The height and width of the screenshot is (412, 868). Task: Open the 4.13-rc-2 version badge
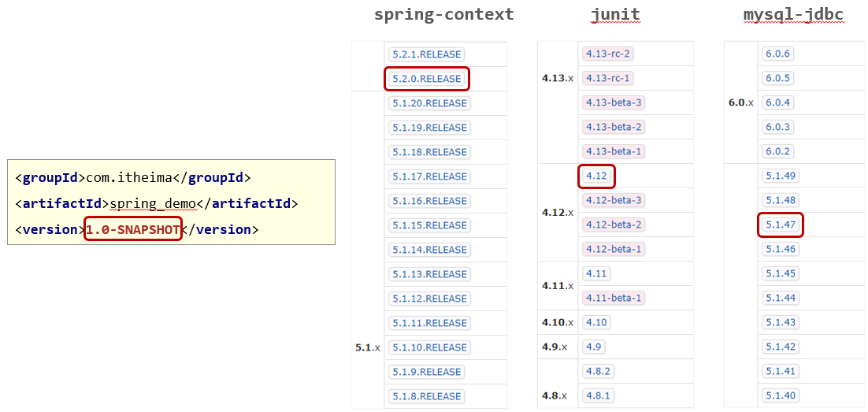coord(607,54)
